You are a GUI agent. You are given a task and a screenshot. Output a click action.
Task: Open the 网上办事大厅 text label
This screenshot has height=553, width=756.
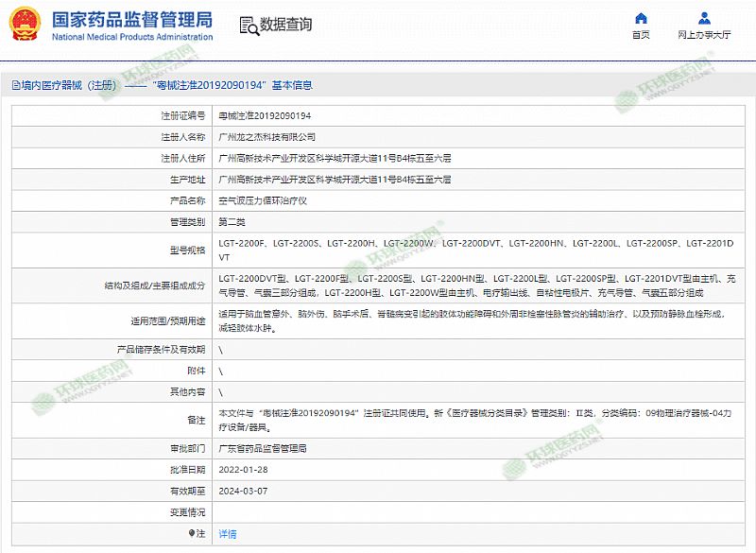(x=704, y=35)
